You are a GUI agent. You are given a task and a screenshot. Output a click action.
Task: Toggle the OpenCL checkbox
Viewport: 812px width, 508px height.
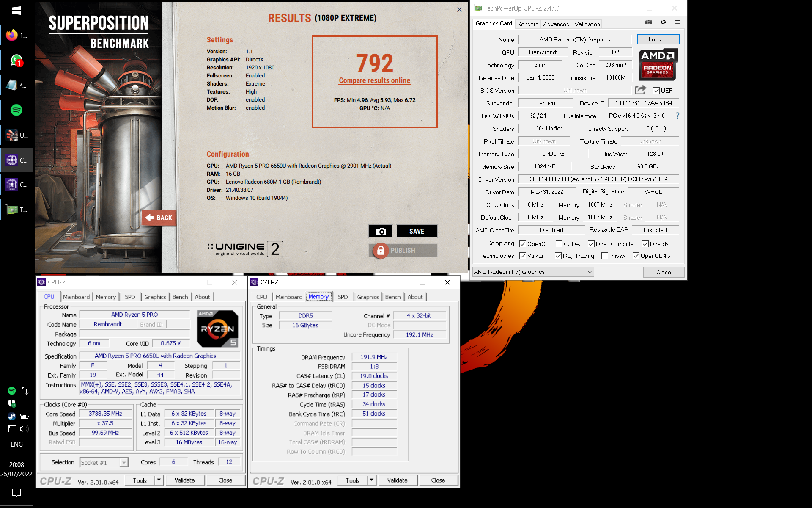click(523, 244)
